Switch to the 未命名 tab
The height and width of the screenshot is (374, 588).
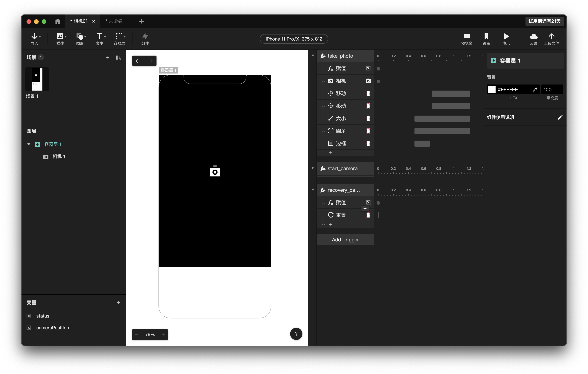[114, 21]
